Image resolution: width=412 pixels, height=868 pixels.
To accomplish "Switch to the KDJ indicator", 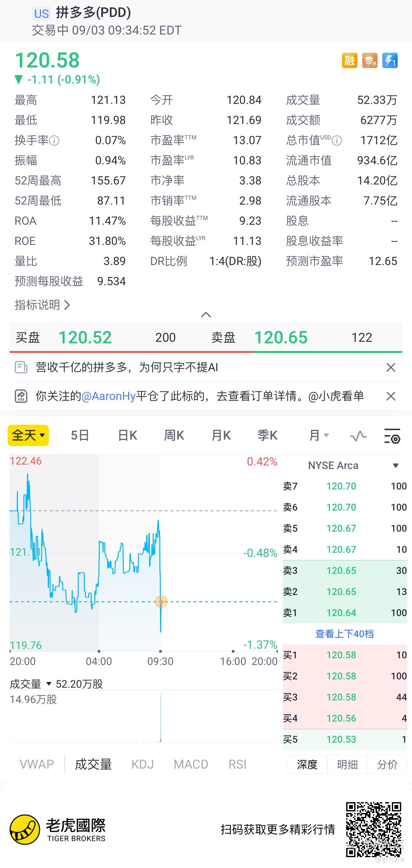I will click(142, 764).
